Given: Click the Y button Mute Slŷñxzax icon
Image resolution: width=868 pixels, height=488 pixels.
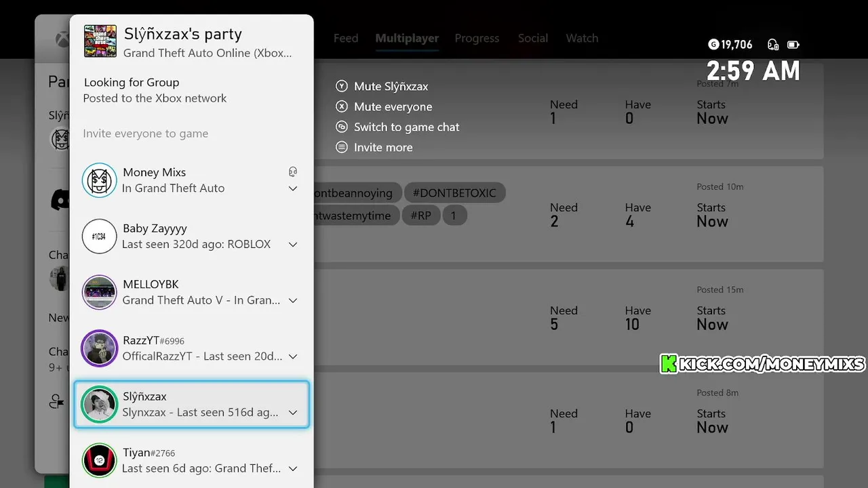Looking at the screenshot, I should pyautogui.click(x=342, y=86).
